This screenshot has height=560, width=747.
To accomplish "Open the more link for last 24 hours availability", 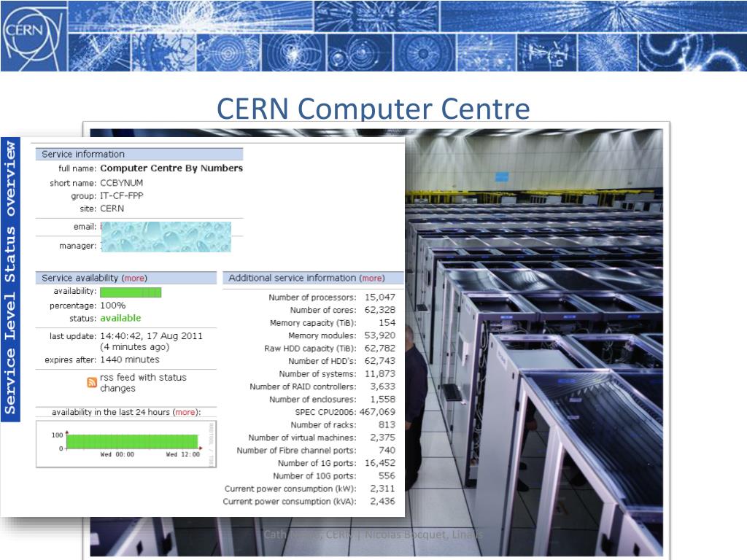I will click(185, 413).
